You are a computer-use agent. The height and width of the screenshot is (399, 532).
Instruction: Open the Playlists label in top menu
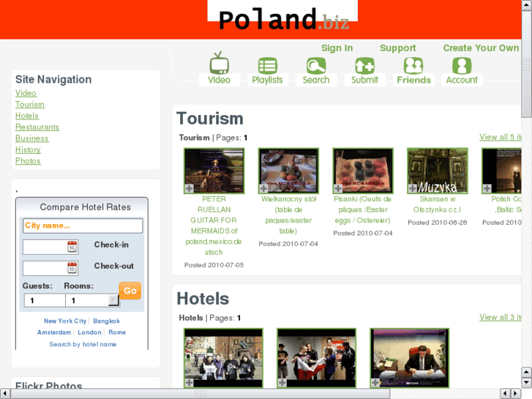267,80
